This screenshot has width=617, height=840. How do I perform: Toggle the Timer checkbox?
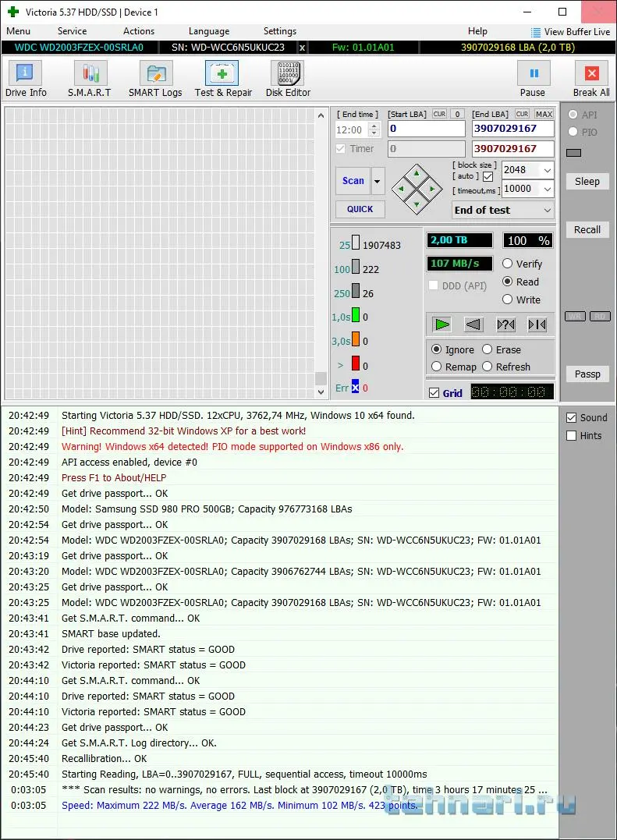341,148
